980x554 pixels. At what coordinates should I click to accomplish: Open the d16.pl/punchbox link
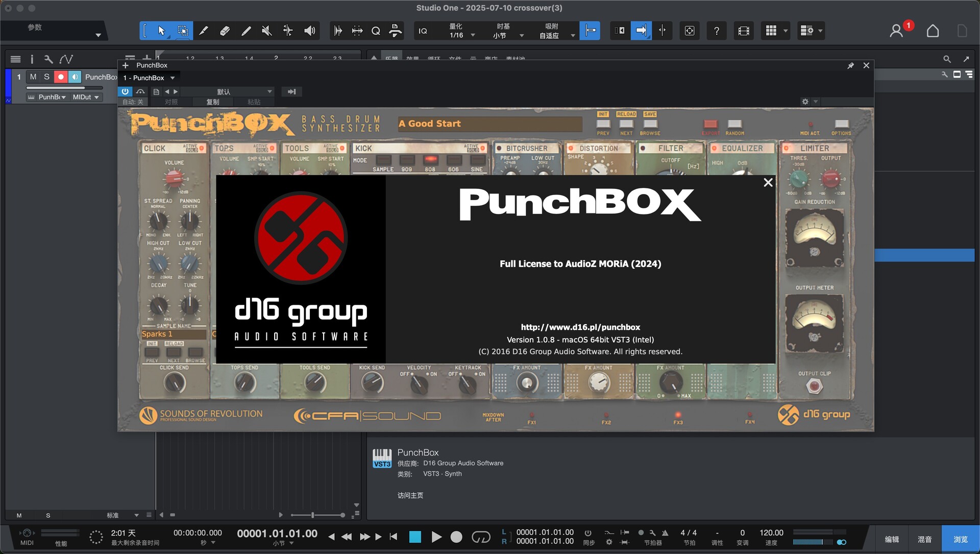580,327
